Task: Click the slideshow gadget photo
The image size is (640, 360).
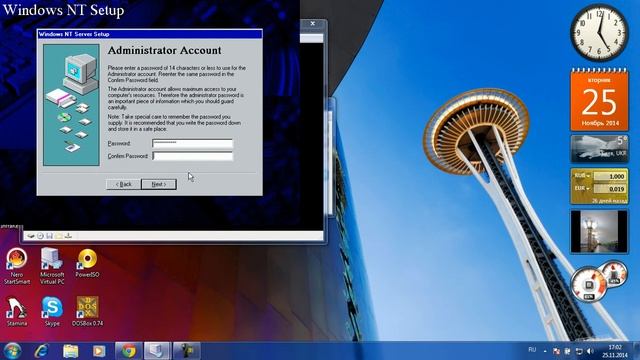Action: [x=599, y=231]
